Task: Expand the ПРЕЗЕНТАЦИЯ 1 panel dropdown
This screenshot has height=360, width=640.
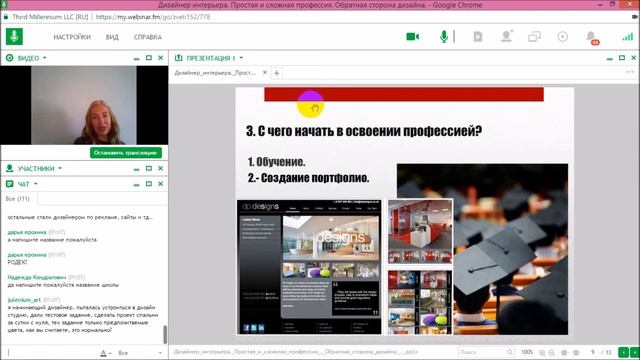Action: [x=241, y=58]
